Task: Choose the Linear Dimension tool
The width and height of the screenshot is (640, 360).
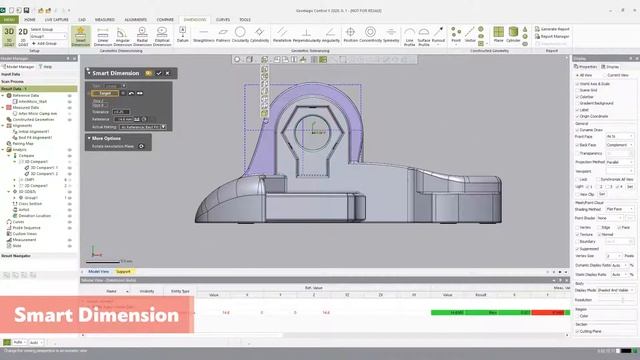Action: click(x=103, y=36)
